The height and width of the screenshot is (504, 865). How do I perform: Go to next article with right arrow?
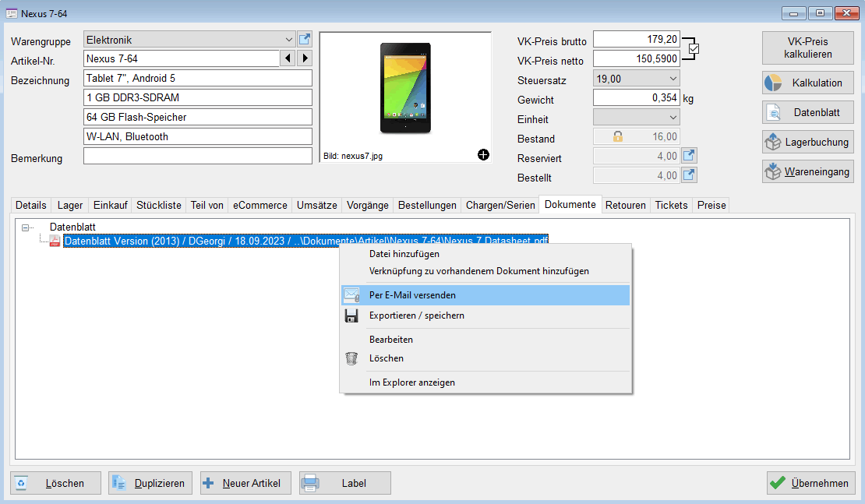[x=305, y=58]
